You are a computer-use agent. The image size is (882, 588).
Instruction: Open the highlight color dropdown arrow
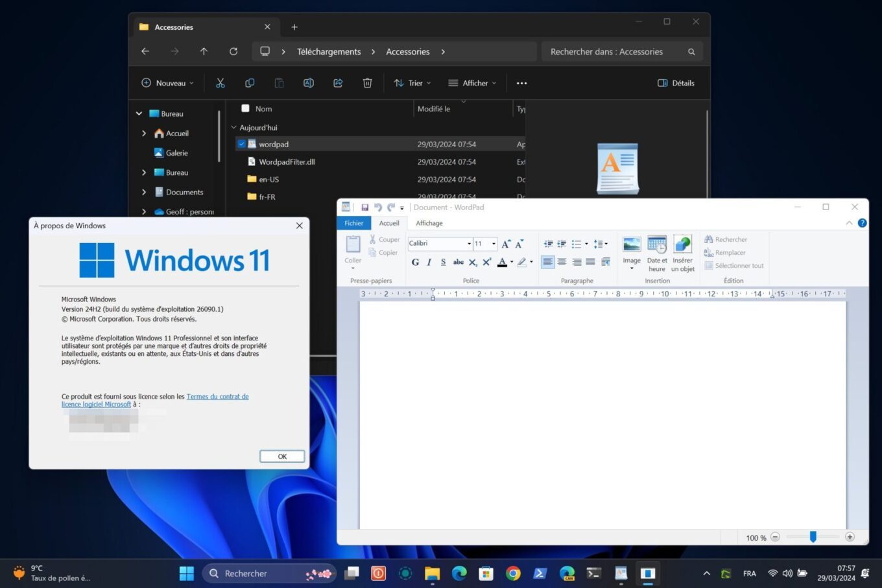[x=531, y=262]
